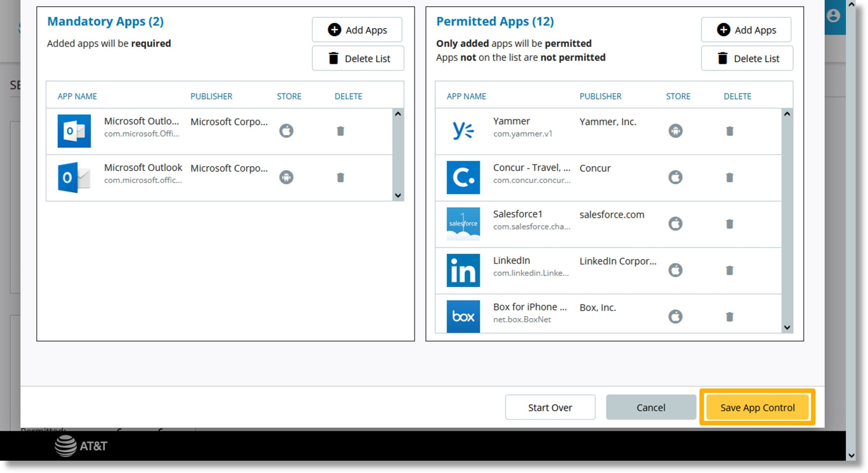Sort Mandatory Apps by STORE column
This screenshot has height=473, width=868.
[289, 96]
